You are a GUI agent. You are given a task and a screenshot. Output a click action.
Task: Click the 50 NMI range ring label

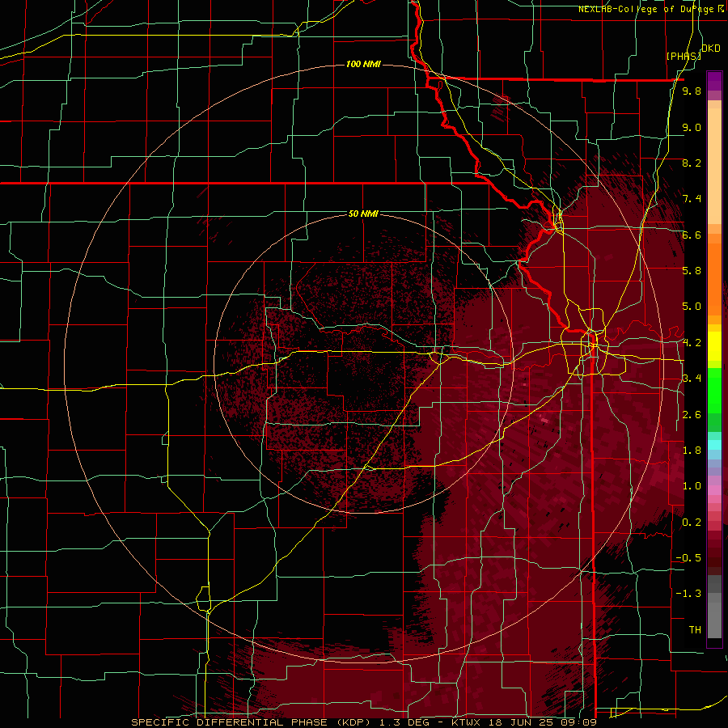click(x=363, y=214)
